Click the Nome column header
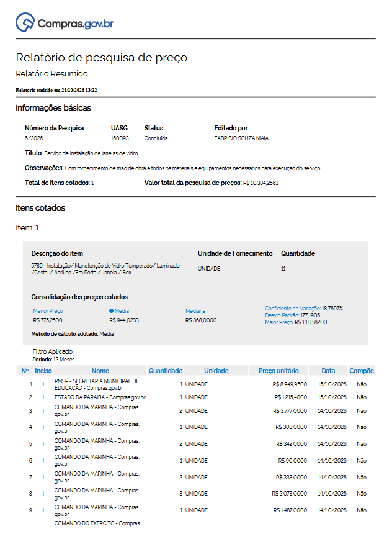The image size is (392, 539). 100,371
